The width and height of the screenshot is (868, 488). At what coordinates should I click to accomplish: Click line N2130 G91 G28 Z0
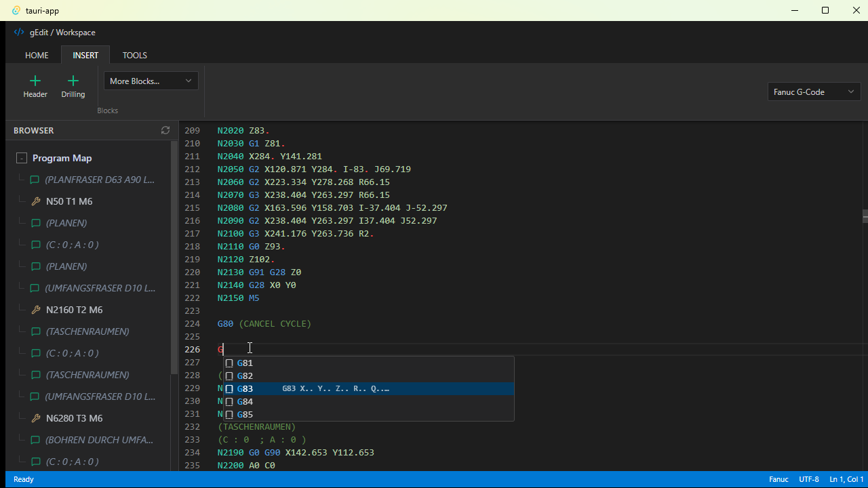(x=260, y=272)
